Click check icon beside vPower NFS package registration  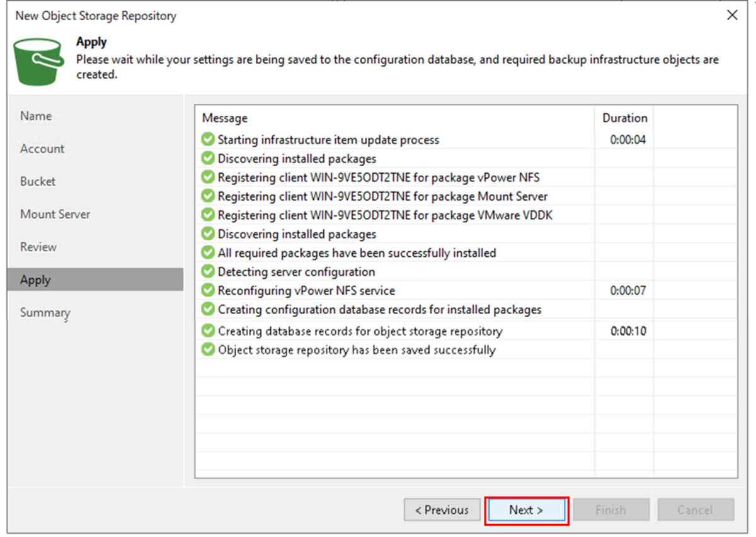coord(208,177)
